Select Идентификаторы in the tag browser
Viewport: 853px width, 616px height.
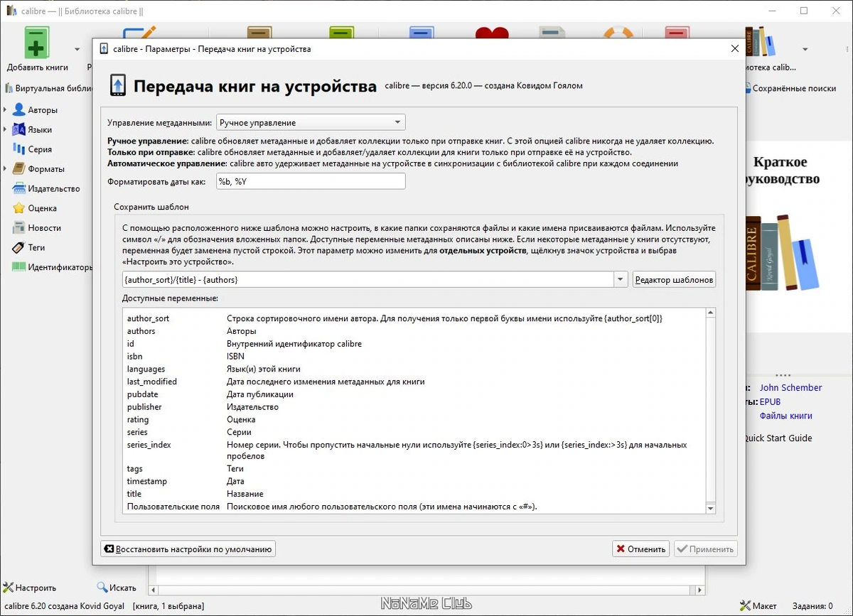[52, 267]
